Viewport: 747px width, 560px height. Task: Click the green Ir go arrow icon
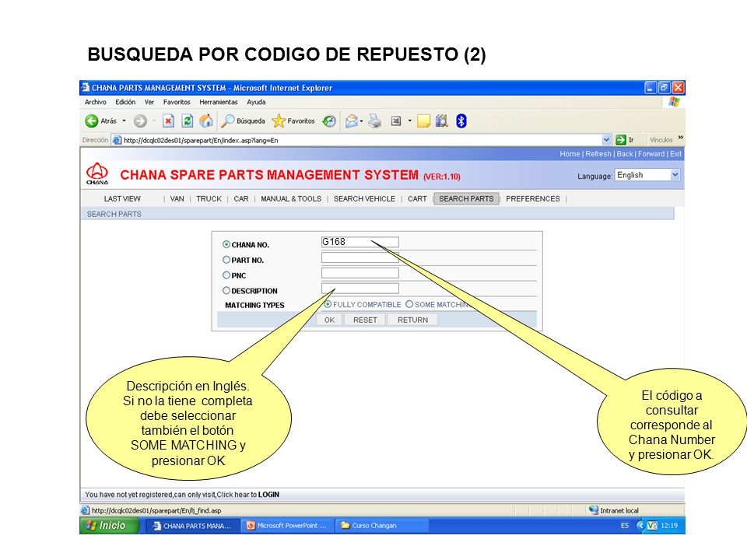tap(621, 140)
